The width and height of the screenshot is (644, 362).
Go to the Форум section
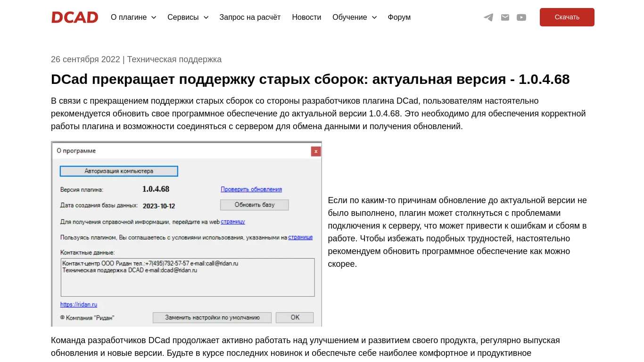click(399, 17)
